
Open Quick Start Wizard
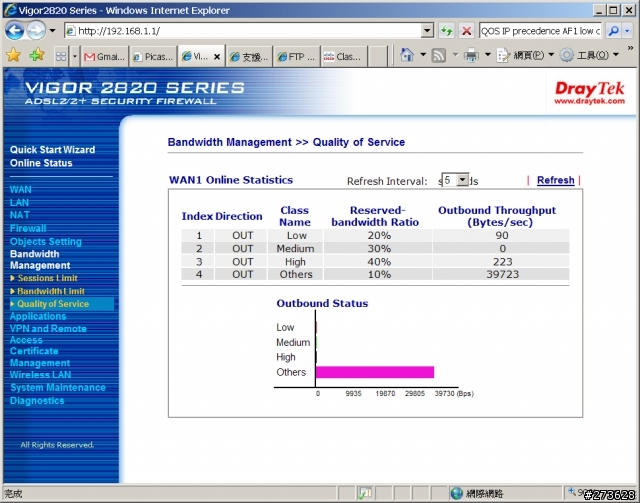tap(52, 150)
